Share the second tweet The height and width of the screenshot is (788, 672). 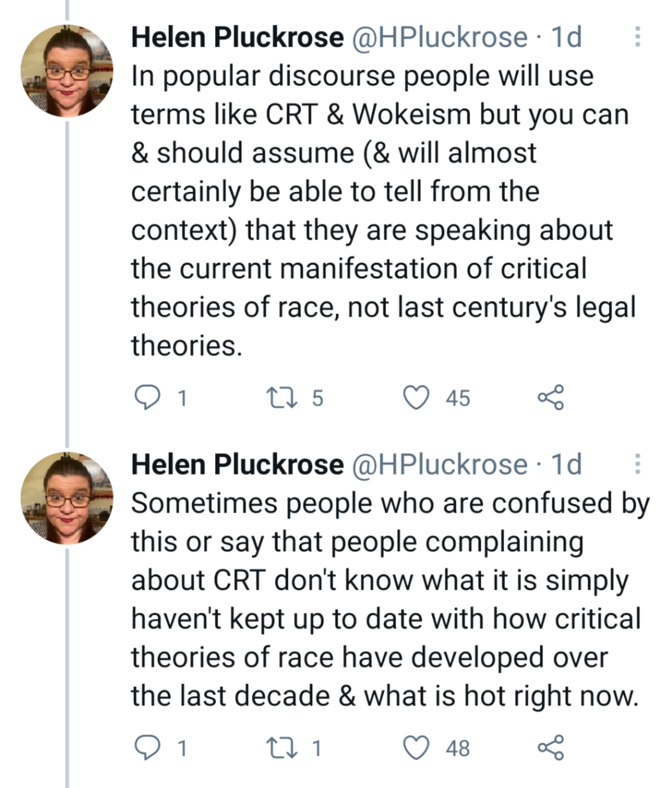pyautogui.click(x=551, y=748)
